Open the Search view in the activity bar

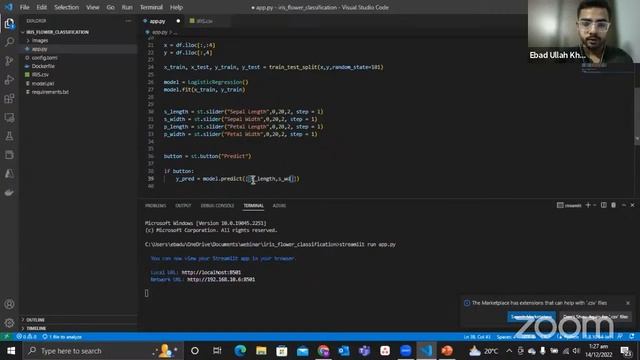pos(9,42)
